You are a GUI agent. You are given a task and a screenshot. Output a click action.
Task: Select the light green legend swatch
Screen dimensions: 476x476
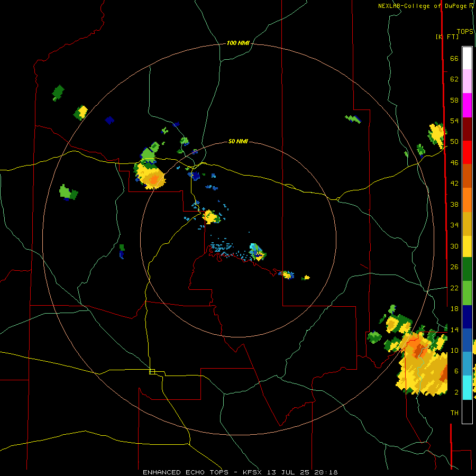pos(467,293)
